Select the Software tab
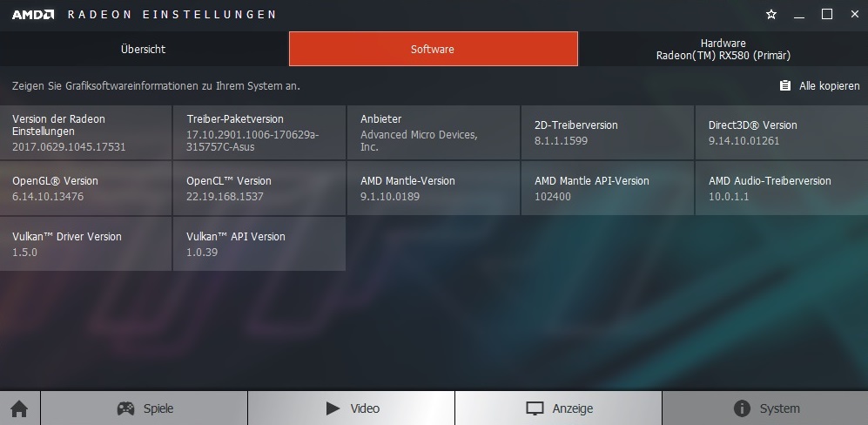This screenshot has height=425, width=868. point(434,49)
